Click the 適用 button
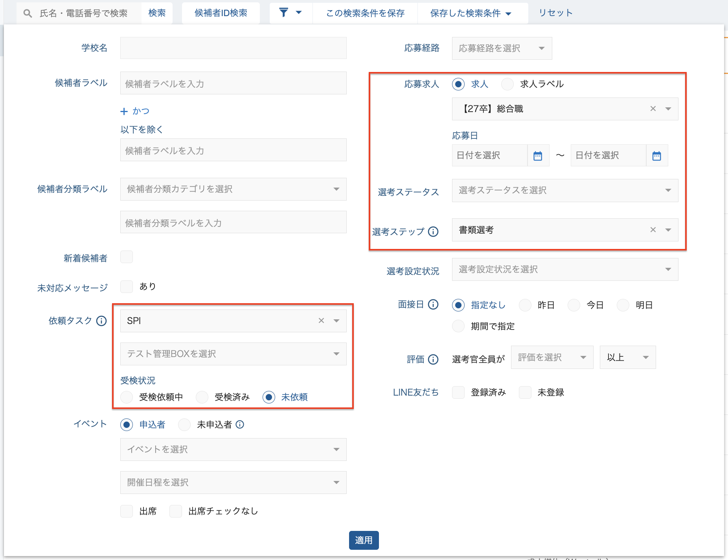 (364, 540)
